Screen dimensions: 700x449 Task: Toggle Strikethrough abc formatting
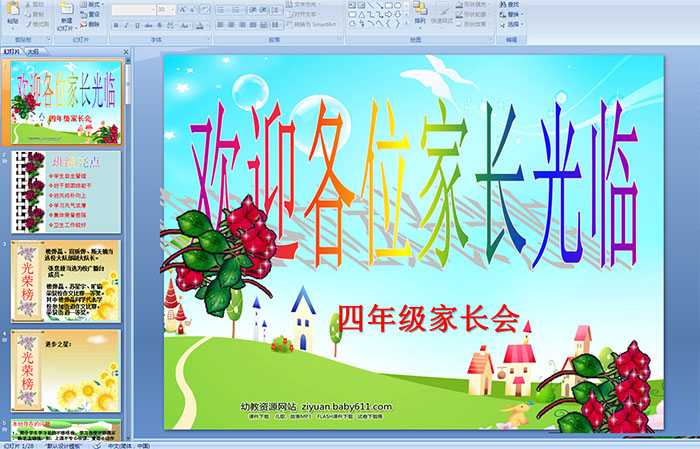click(148, 25)
